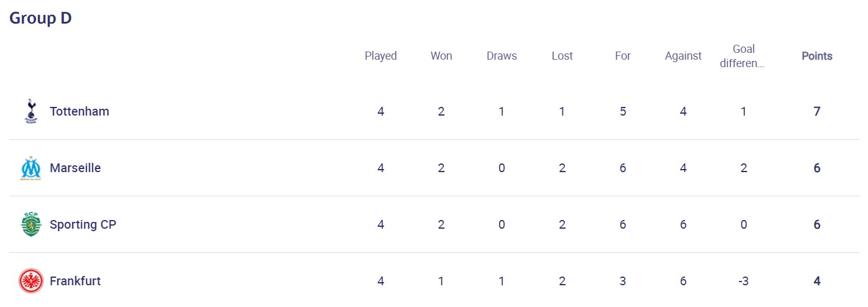Select the Lost column header
The width and height of the screenshot is (868, 307).
[562, 56]
